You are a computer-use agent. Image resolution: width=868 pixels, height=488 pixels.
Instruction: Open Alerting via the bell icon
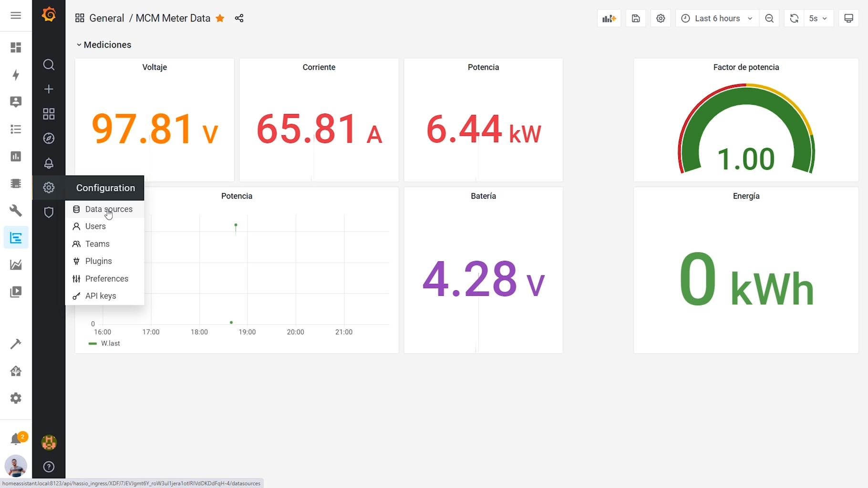[x=48, y=163]
